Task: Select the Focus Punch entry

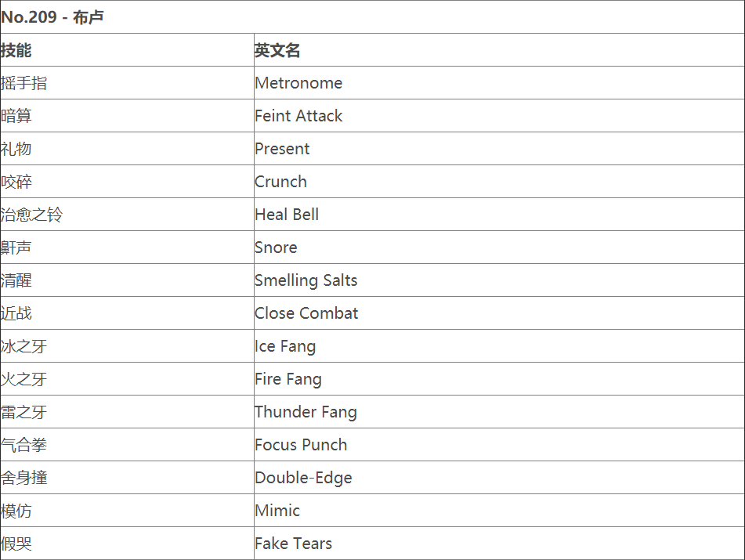Action: click(x=301, y=445)
